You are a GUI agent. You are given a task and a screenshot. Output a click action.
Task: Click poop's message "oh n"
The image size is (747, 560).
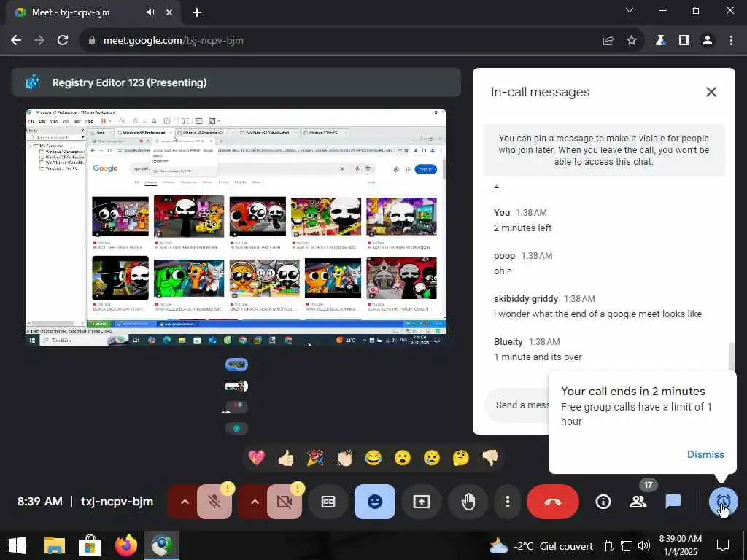[x=503, y=271]
